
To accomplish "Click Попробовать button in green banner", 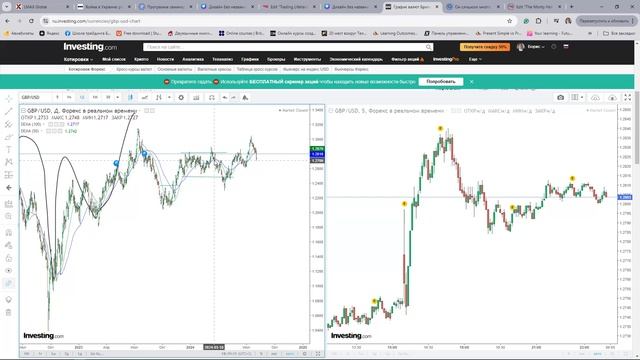I will (441, 82).
